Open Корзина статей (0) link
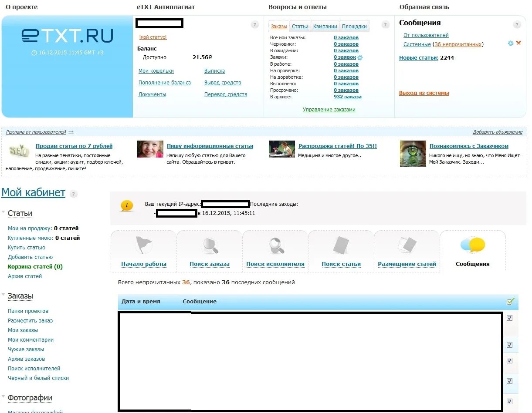The height and width of the screenshot is (413, 532). (35, 267)
